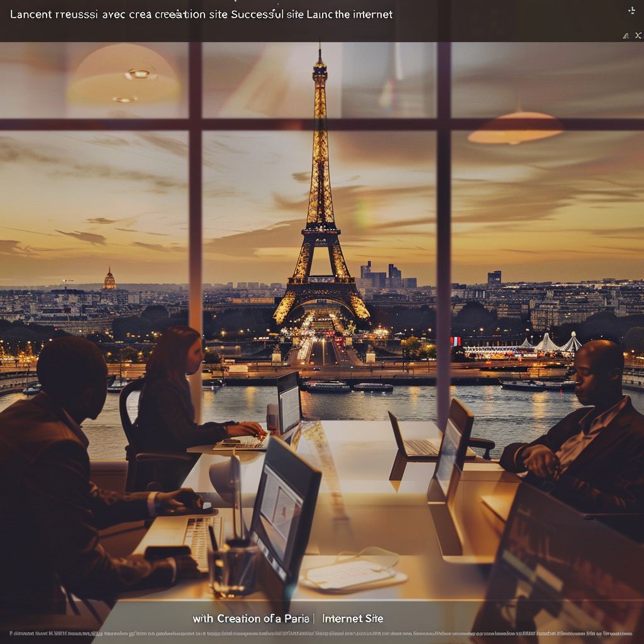
Task: Click the woman's laptop screen
Action: coord(289,402)
